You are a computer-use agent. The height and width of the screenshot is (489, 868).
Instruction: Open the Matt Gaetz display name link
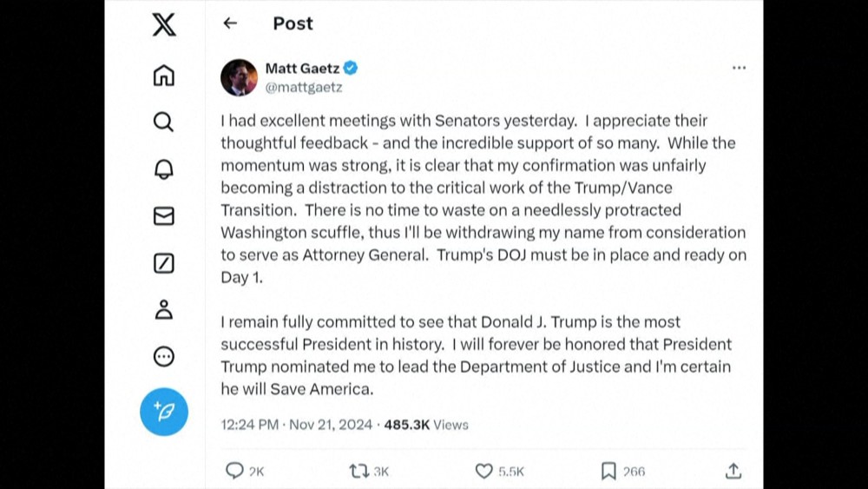pyautogui.click(x=302, y=68)
